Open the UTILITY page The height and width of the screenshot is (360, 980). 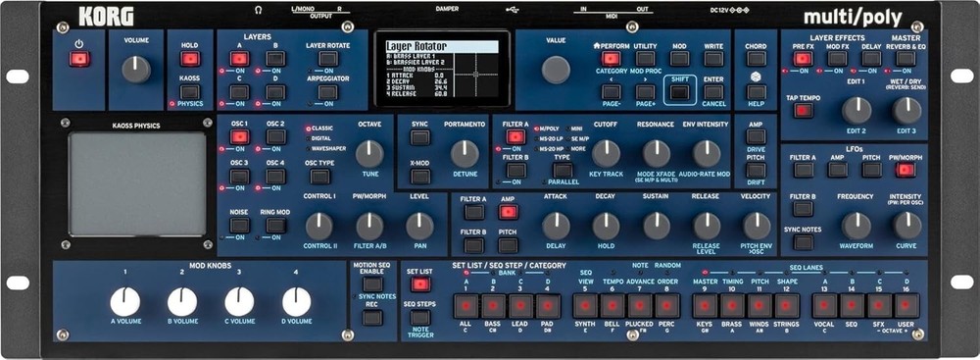[645, 59]
